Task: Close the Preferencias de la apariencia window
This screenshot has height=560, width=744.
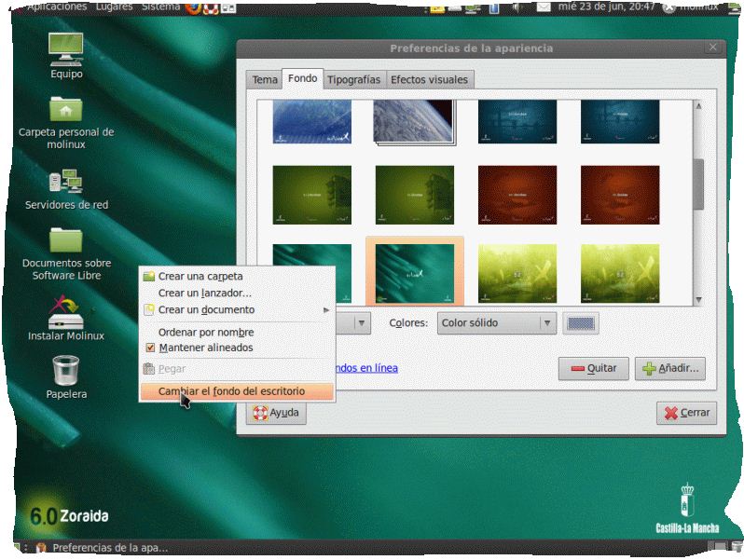Action: pyautogui.click(x=712, y=48)
